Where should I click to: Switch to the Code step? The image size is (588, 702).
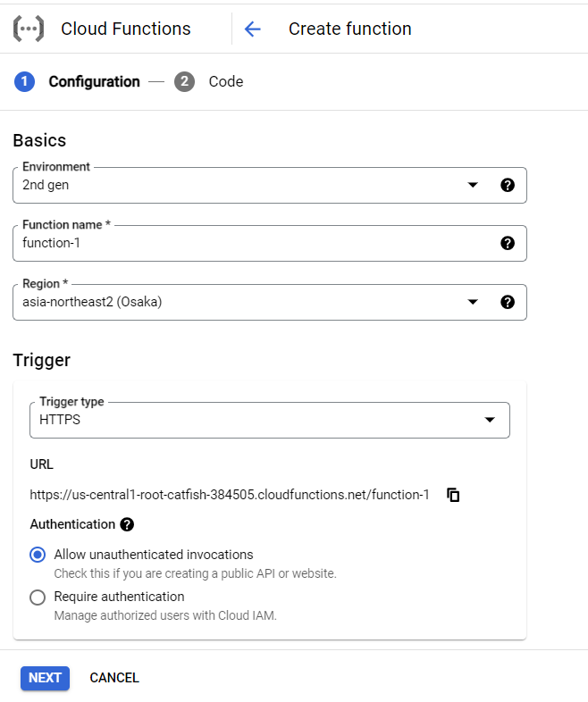coord(225,82)
